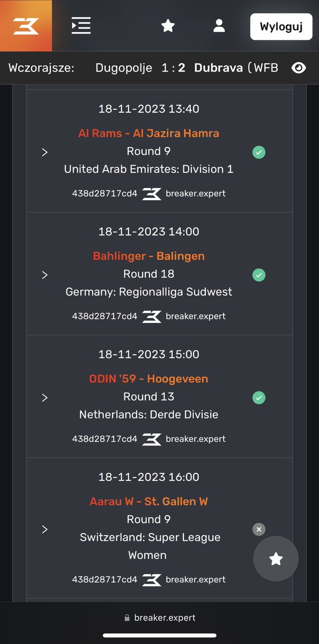319x644 pixels.
Task: Tap the breaker.expert browser address bar
Action: [159, 618]
